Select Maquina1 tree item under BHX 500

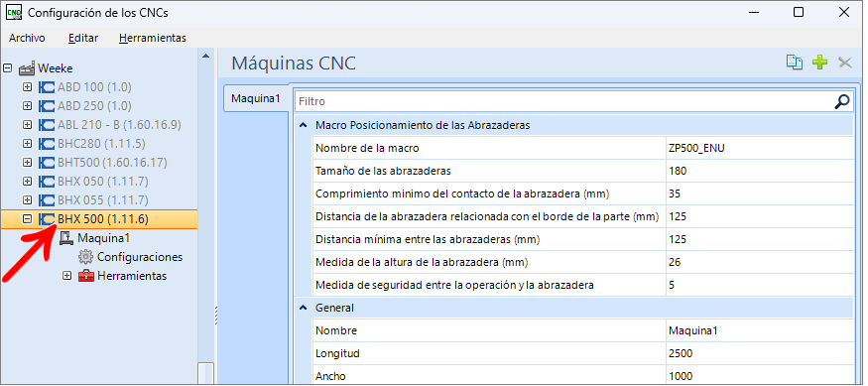click(103, 238)
